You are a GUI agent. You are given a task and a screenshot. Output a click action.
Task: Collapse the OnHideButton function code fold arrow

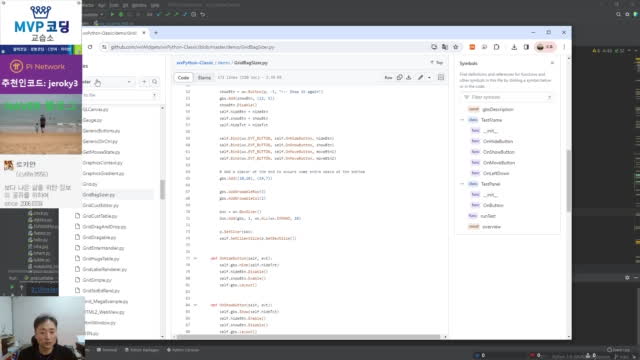click(x=196, y=258)
